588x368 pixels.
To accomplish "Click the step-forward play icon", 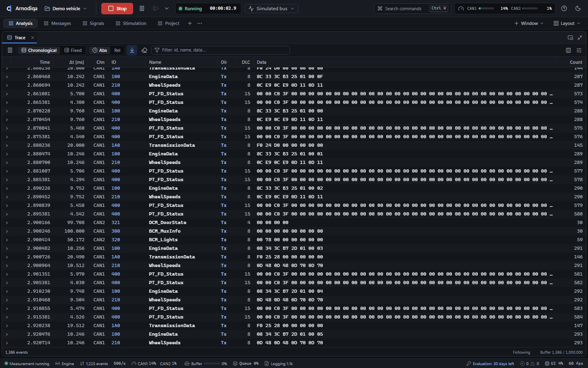I will coord(156,8).
